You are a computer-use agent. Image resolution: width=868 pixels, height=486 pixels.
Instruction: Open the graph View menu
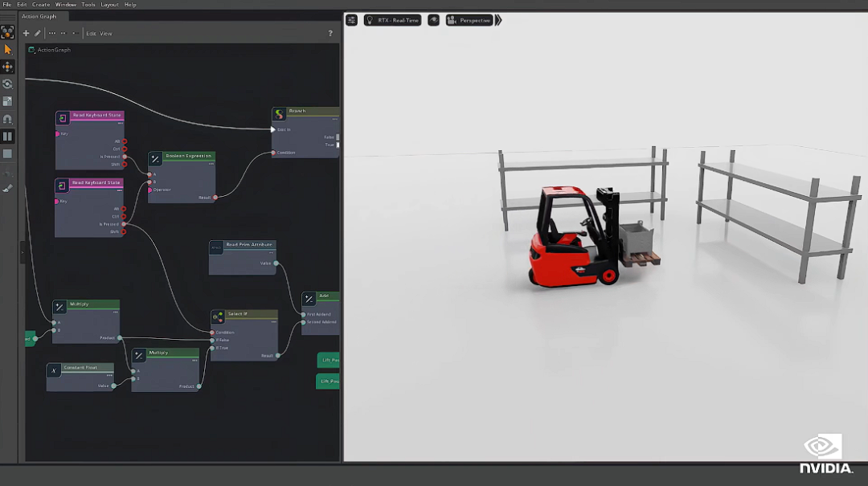pyautogui.click(x=106, y=33)
